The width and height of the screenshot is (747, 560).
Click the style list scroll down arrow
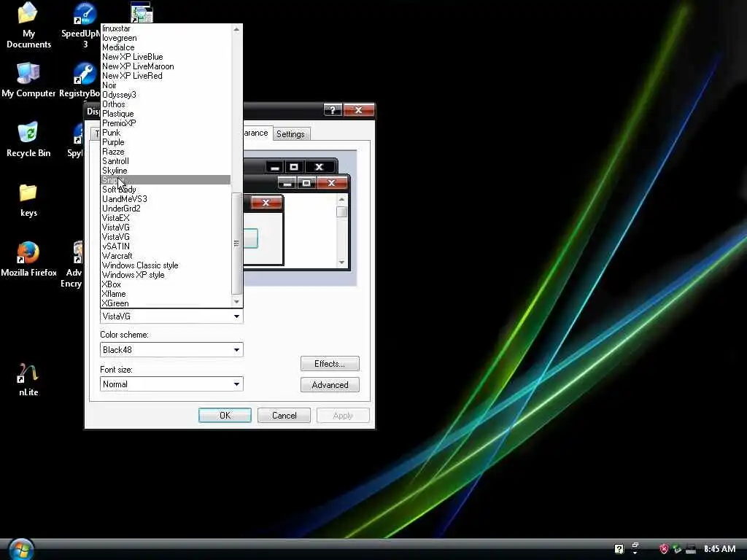(x=236, y=302)
